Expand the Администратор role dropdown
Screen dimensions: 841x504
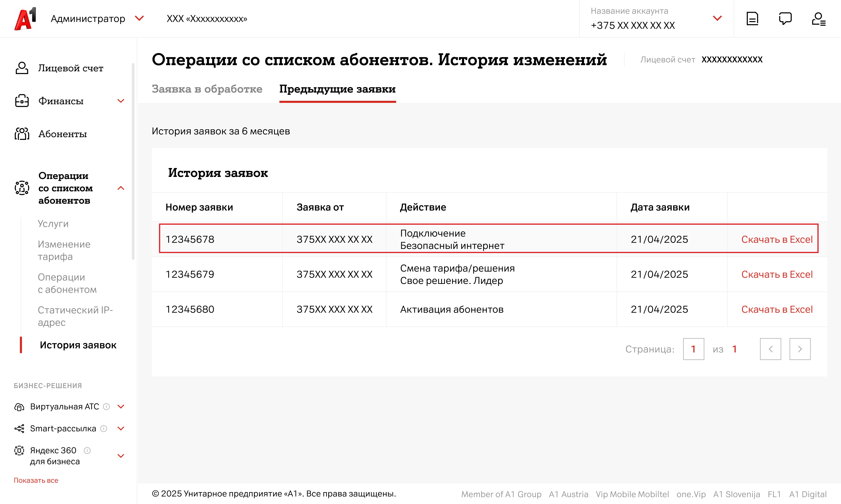coord(139,18)
